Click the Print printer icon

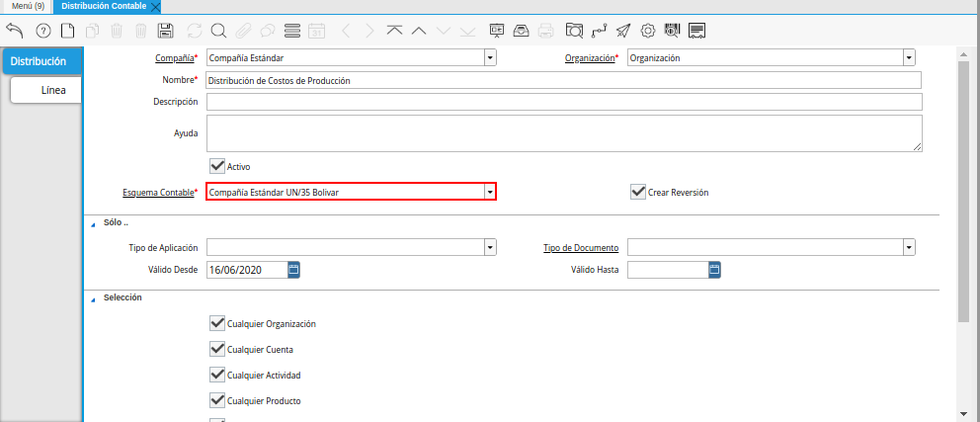545,30
